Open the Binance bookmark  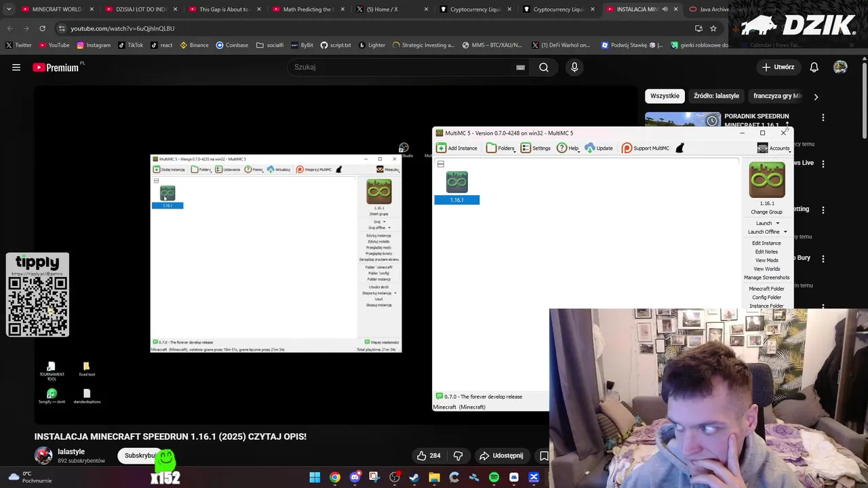click(x=194, y=45)
